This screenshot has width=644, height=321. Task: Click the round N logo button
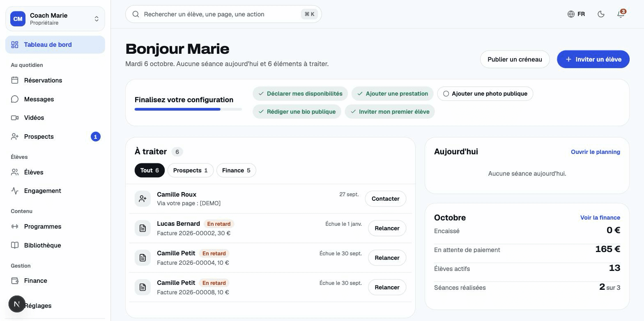coord(17,304)
